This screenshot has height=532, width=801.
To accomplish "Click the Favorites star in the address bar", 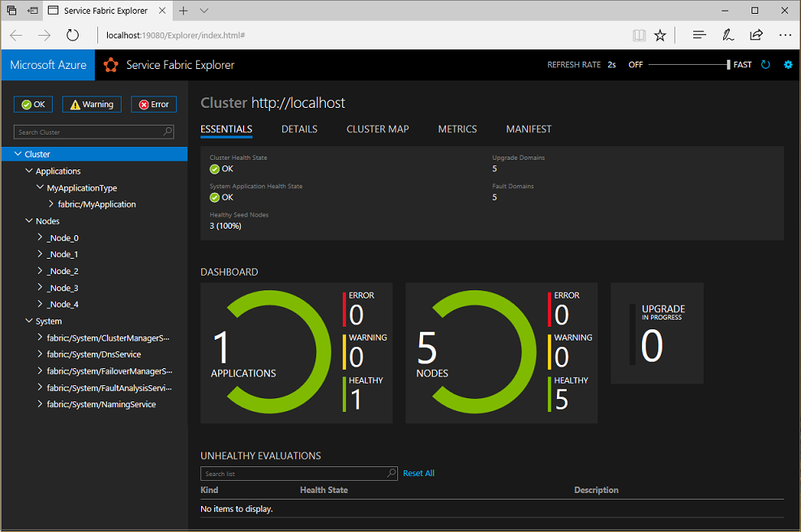I will pyautogui.click(x=660, y=35).
